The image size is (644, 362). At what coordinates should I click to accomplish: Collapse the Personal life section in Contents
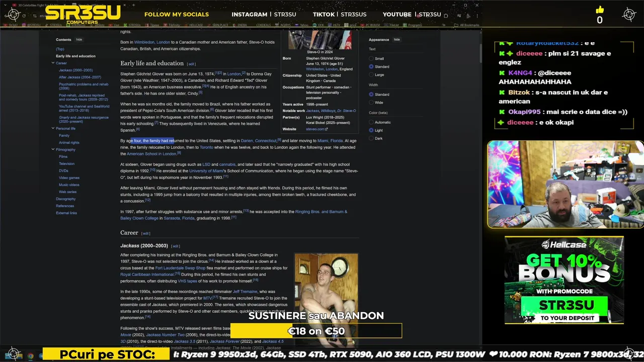53,128
